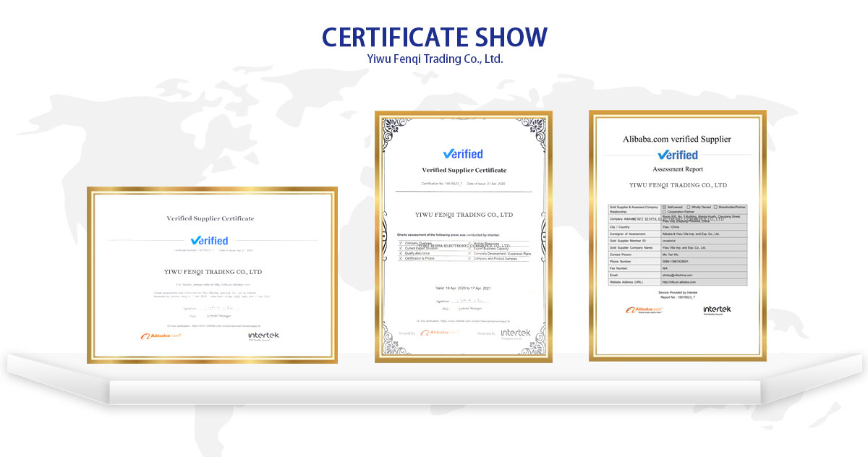Viewport: 868px width, 457px height.
Task: Click the 'Gold Supplier Member ID' row
Action: click(678, 241)
